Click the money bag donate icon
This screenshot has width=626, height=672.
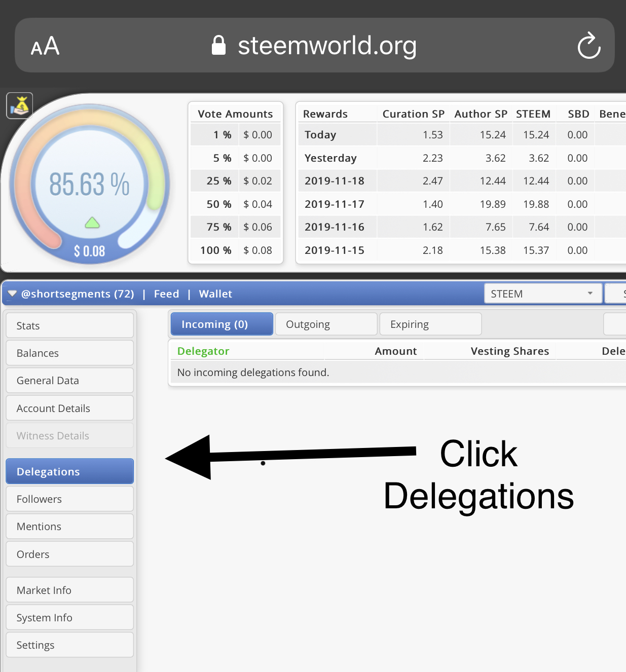coord(19,105)
